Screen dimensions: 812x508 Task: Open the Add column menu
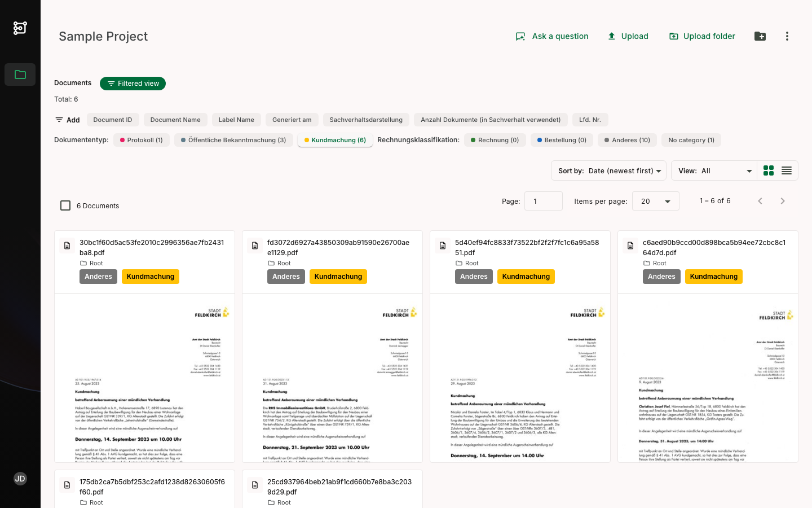coord(67,120)
